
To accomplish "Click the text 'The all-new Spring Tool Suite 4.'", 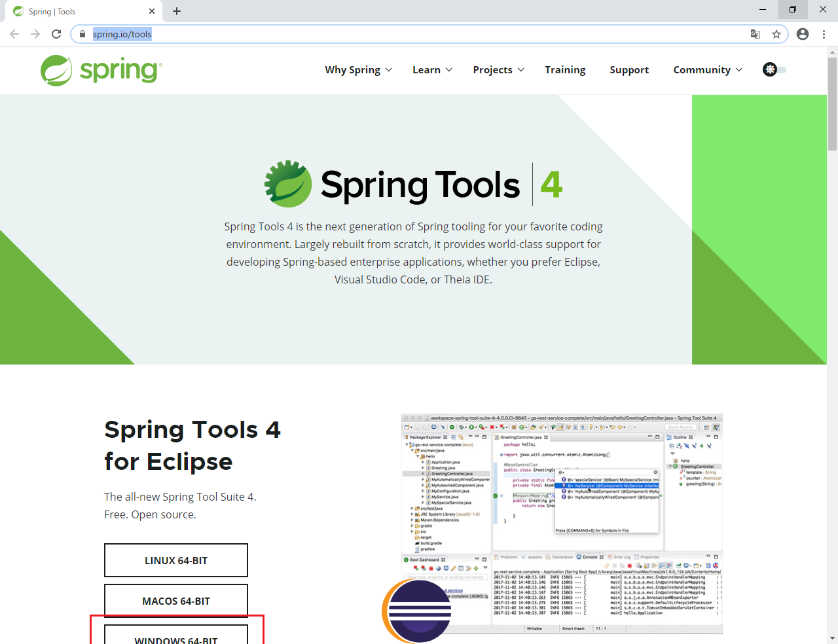I will (x=180, y=497).
